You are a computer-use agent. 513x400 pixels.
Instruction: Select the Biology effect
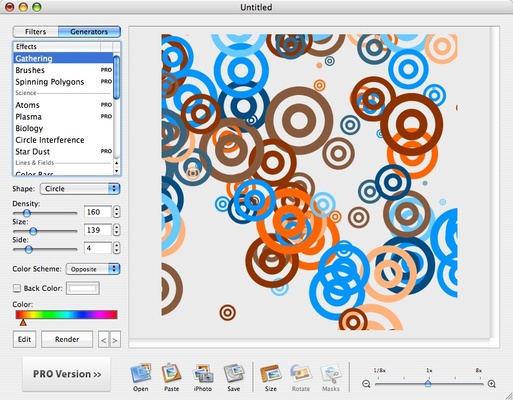(63, 128)
